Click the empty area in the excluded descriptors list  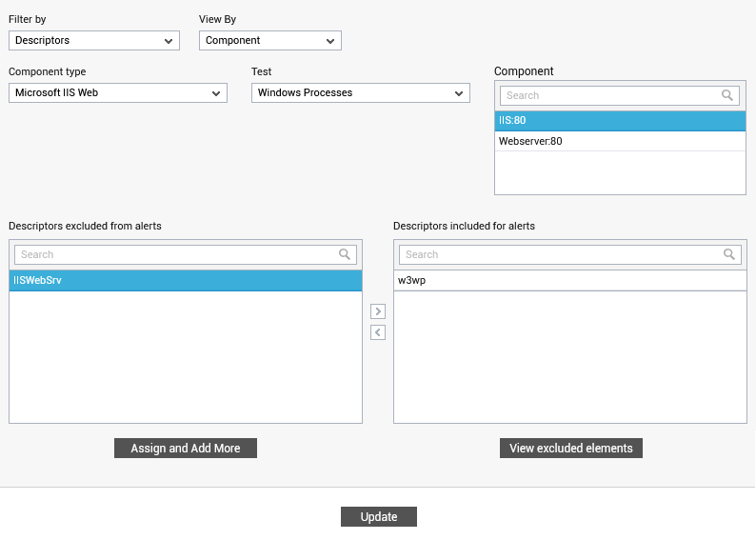pos(186,357)
